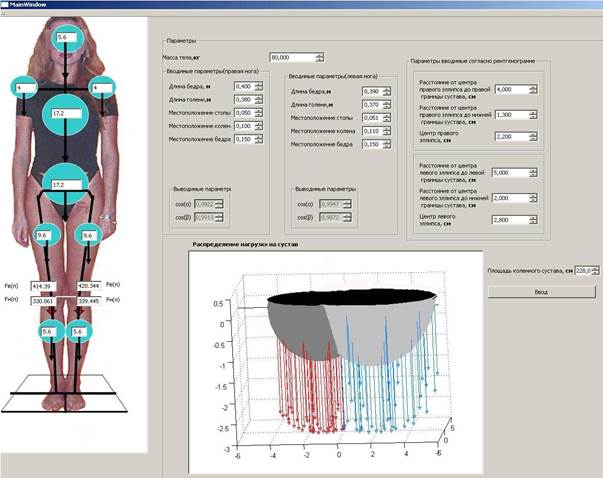Click the disabled cos(α) output showing 0,9922
Image resolution: width=603 pixels, height=478 pixels.
point(209,204)
